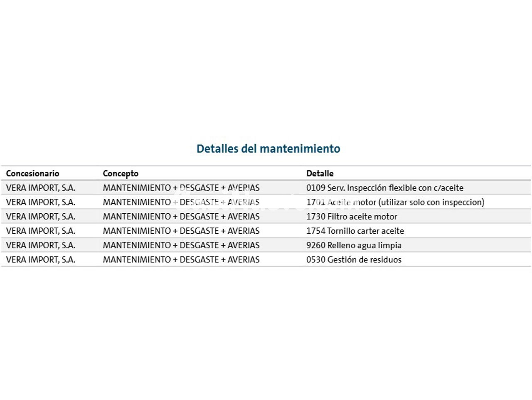Click the 'Detalles del mantenimiento' heading

coord(268,148)
